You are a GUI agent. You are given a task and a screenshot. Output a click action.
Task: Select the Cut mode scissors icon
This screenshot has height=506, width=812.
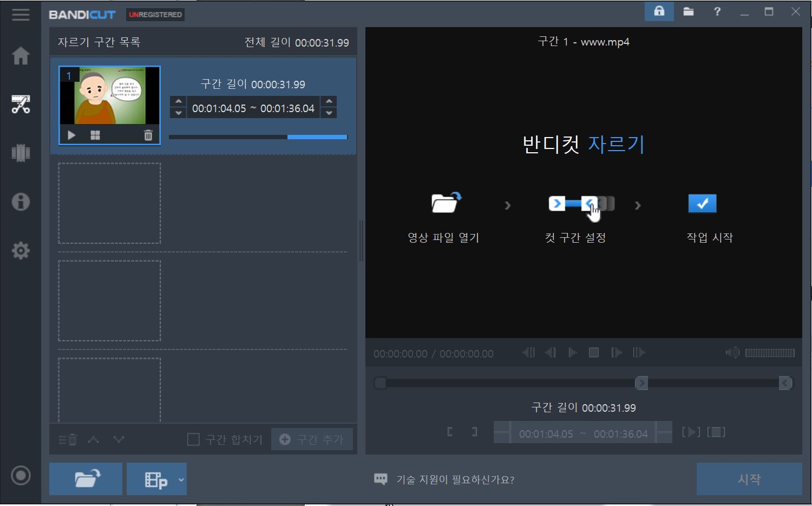click(x=21, y=104)
